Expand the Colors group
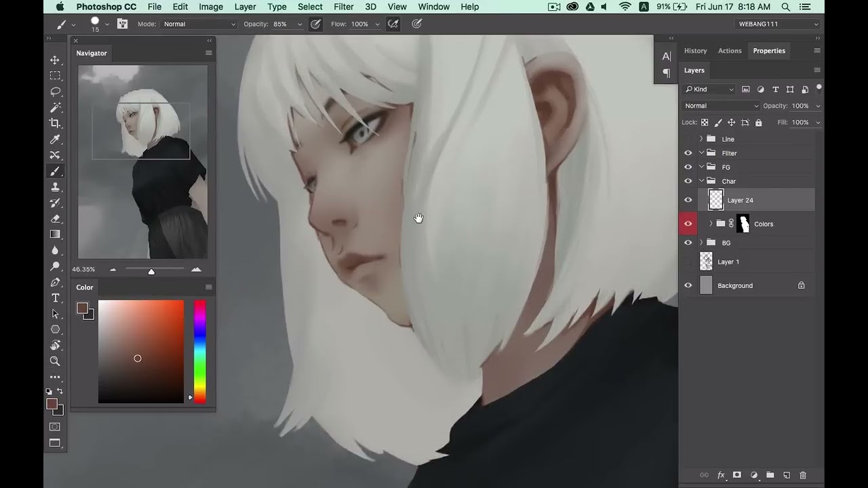The height and width of the screenshot is (488, 868). (x=711, y=224)
